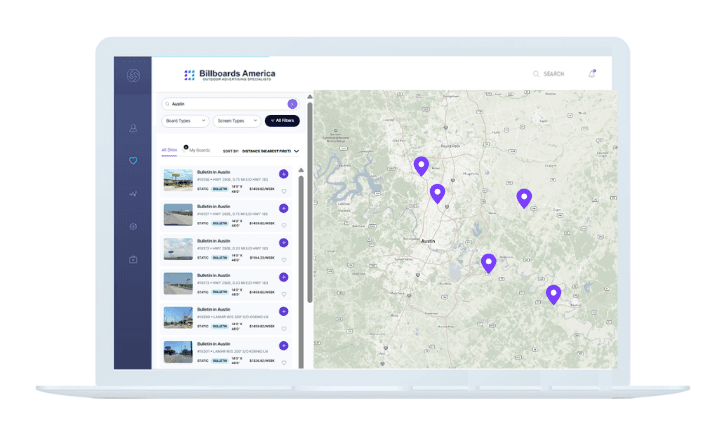The width and height of the screenshot is (725, 435).
Task: Favorite the first Bulletin in Austin listing
Action: tap(284, 191)
